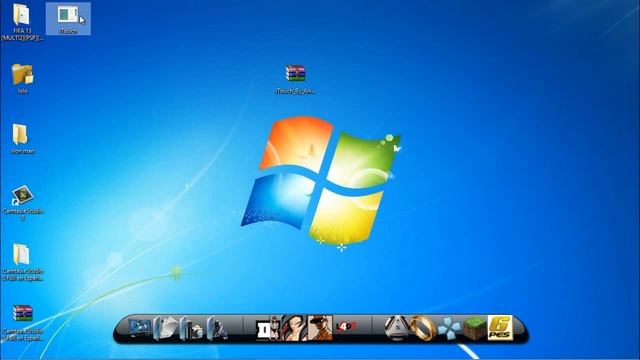Viewport: 640px width, 360px height.
Task: Launch PES 6 from the dock
Action: tap(500, 328)
